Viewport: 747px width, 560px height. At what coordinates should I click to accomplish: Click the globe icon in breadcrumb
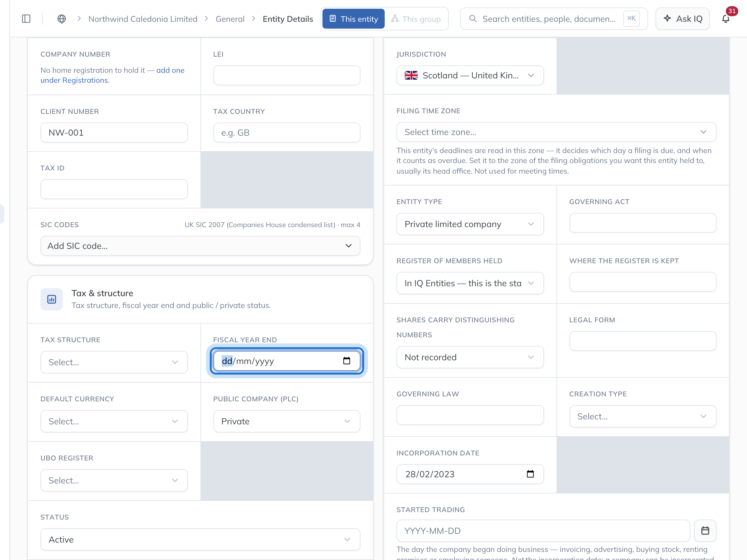[x=61, y=19]
